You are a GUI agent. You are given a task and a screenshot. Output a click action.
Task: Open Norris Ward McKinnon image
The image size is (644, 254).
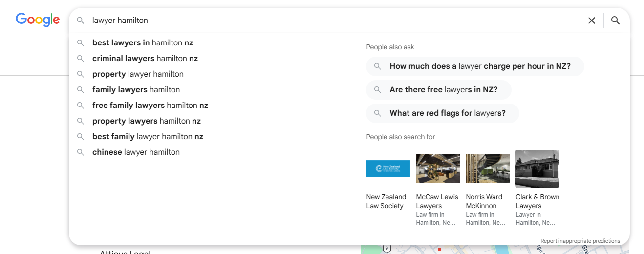pos(488,169)
